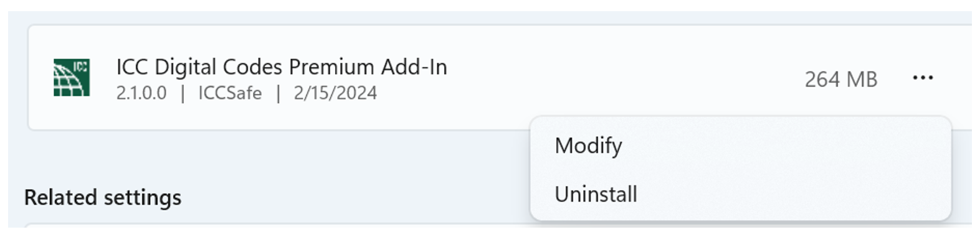Click the ICC Digital Codes Premium Add-In title

click(282, 67)
